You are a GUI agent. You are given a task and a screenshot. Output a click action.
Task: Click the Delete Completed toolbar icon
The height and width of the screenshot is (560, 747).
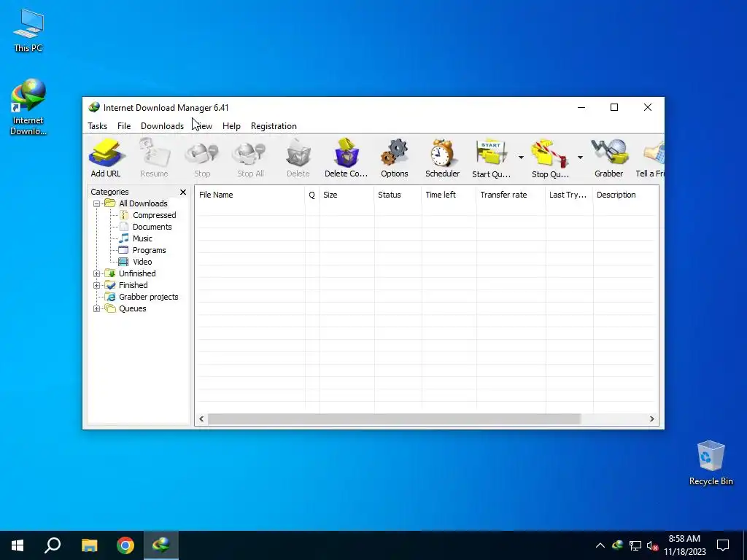tap(347, 153)
